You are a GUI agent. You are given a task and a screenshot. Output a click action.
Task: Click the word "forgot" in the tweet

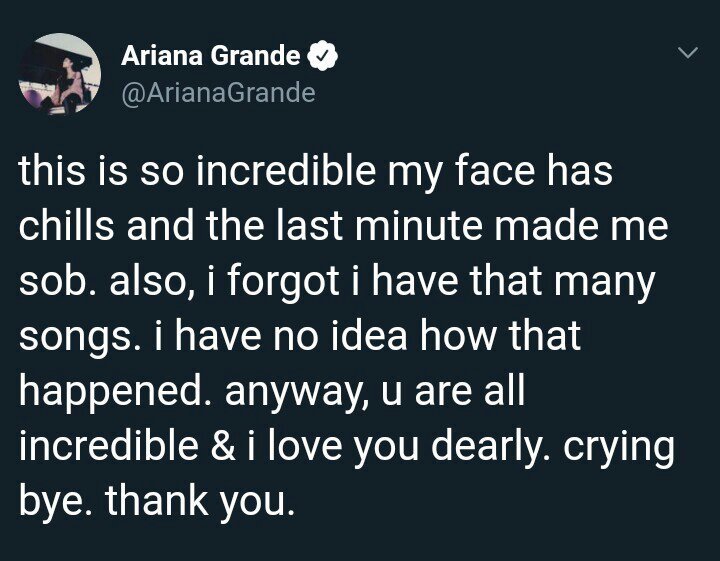click(x=283, y=282)
